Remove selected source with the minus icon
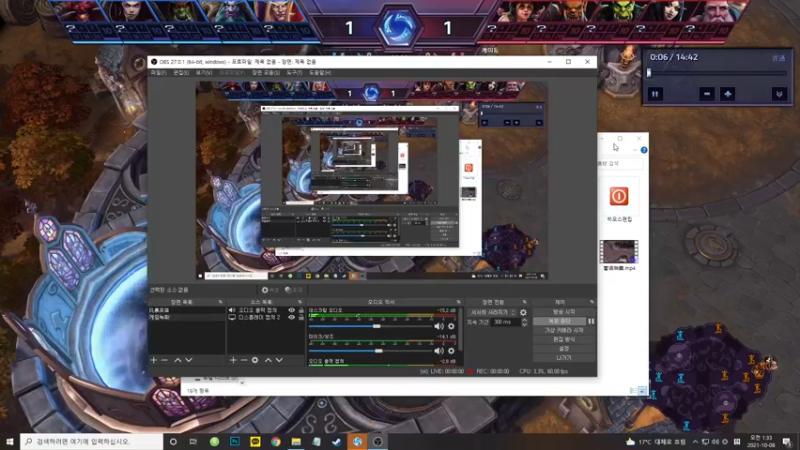 coord(244,360)
